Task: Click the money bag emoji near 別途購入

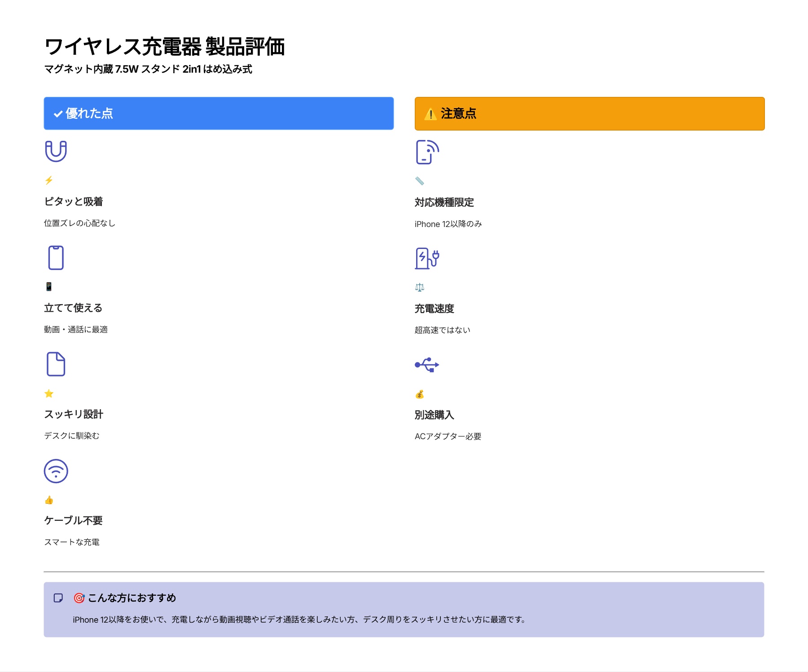Action: coord(420,393)
